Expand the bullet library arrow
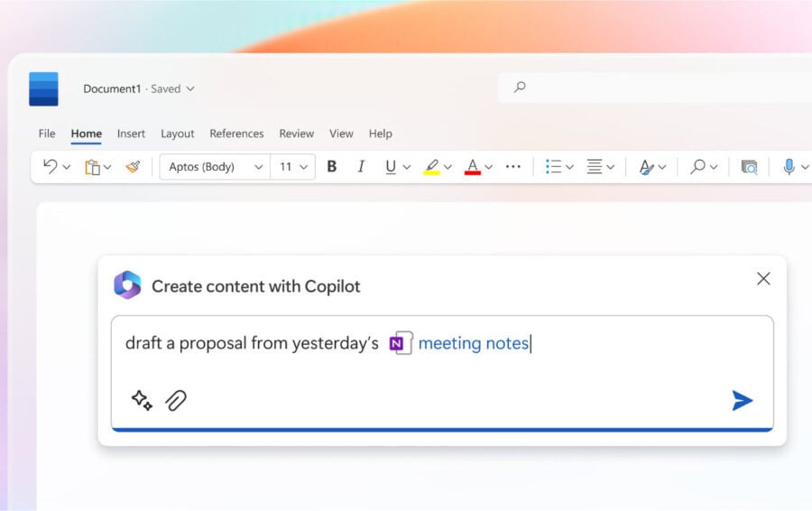This screenshot has height=511, width=812. (x=569, y=167)
